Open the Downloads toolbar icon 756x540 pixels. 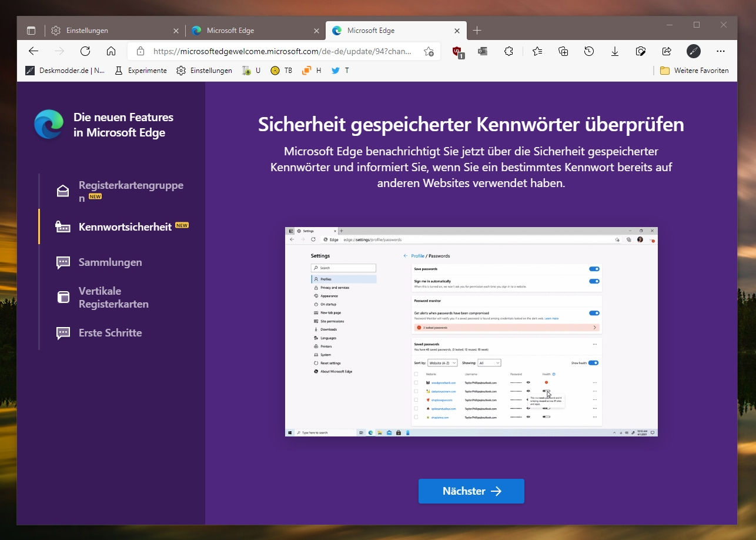[x=615, y=51]
